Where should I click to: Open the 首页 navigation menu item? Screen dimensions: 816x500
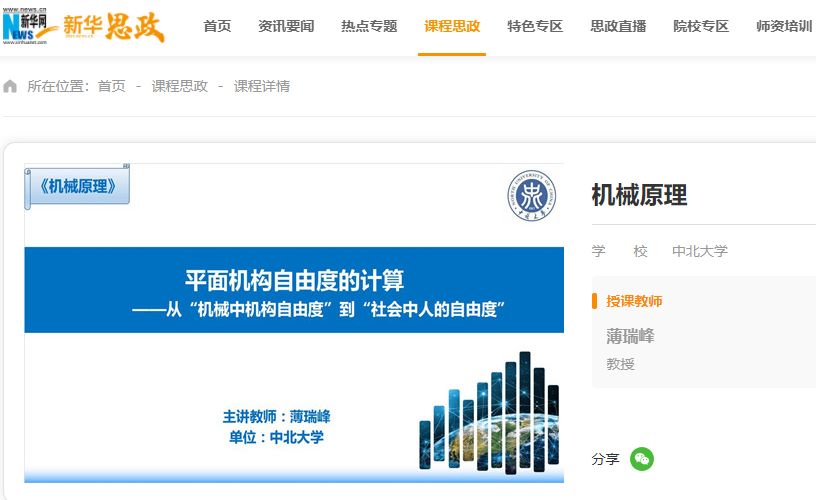pyautogui.click(x=217, y=27)
